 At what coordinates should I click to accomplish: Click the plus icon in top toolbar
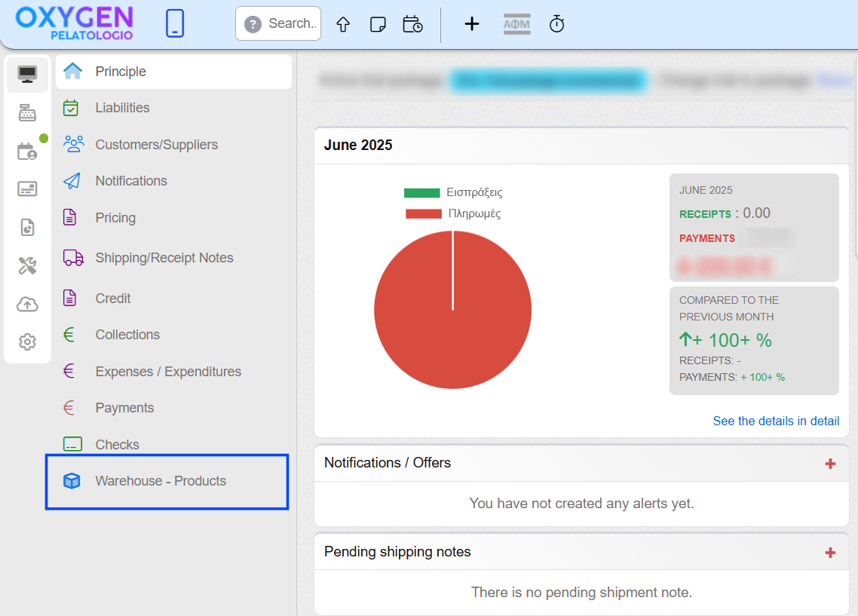coord(471,24)
